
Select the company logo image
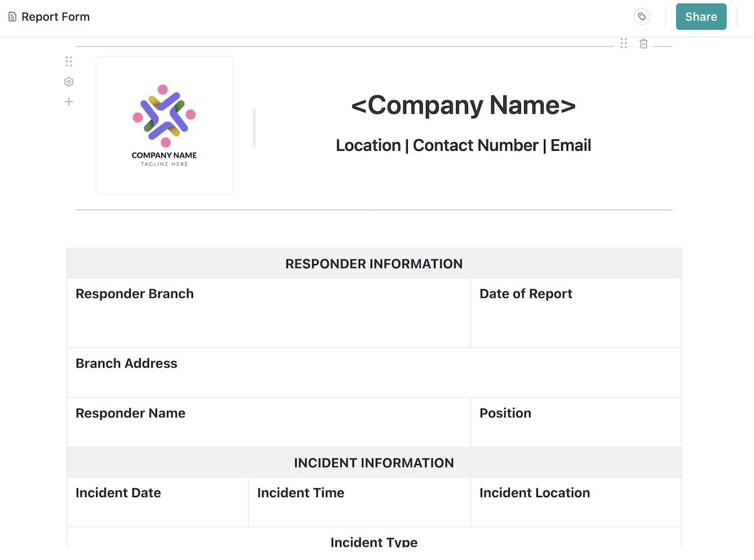[x=165, y=125]
